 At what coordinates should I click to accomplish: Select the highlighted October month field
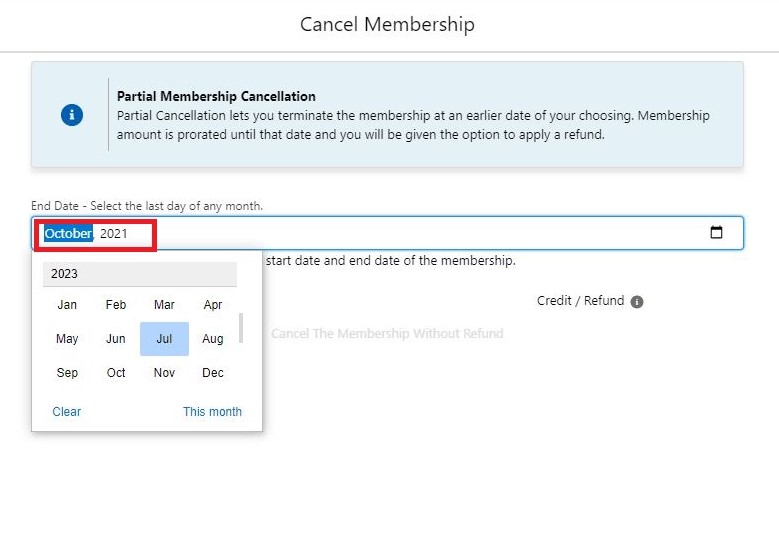[68, 234]
